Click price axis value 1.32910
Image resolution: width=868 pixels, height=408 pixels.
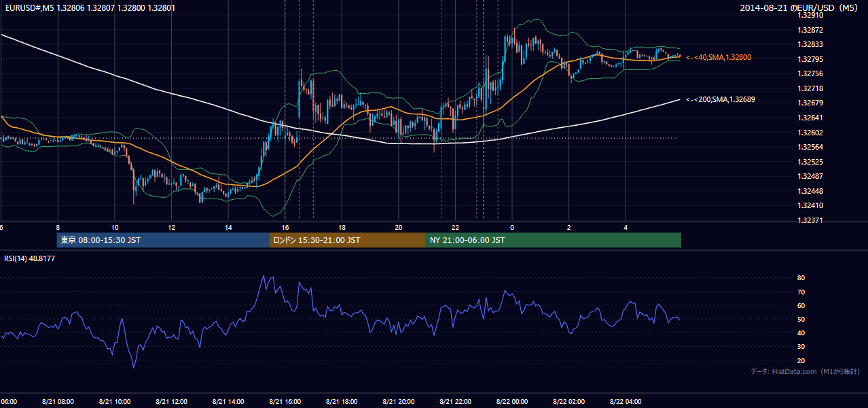(811, 14)
